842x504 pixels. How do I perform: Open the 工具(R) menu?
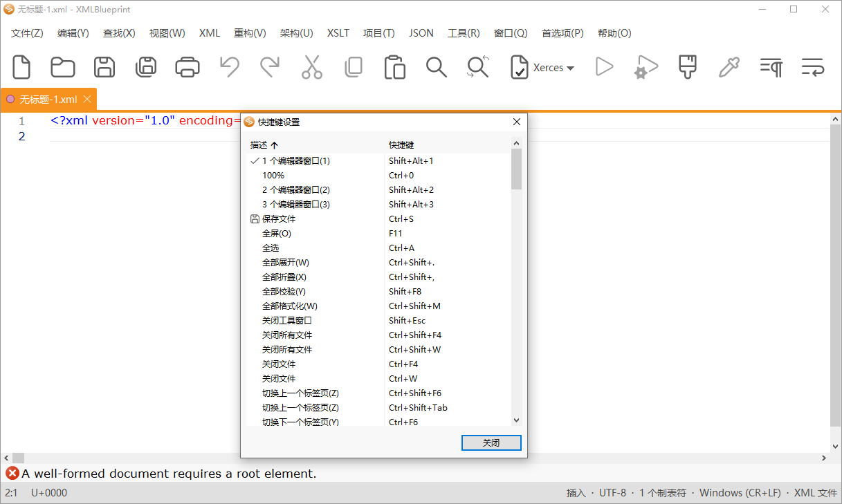point(464,33)
